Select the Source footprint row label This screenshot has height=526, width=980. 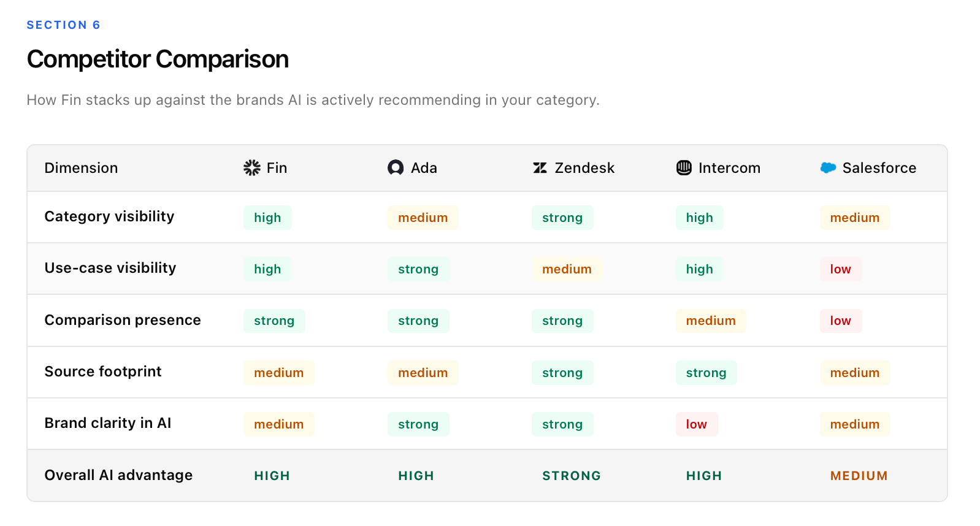[103, 372]
